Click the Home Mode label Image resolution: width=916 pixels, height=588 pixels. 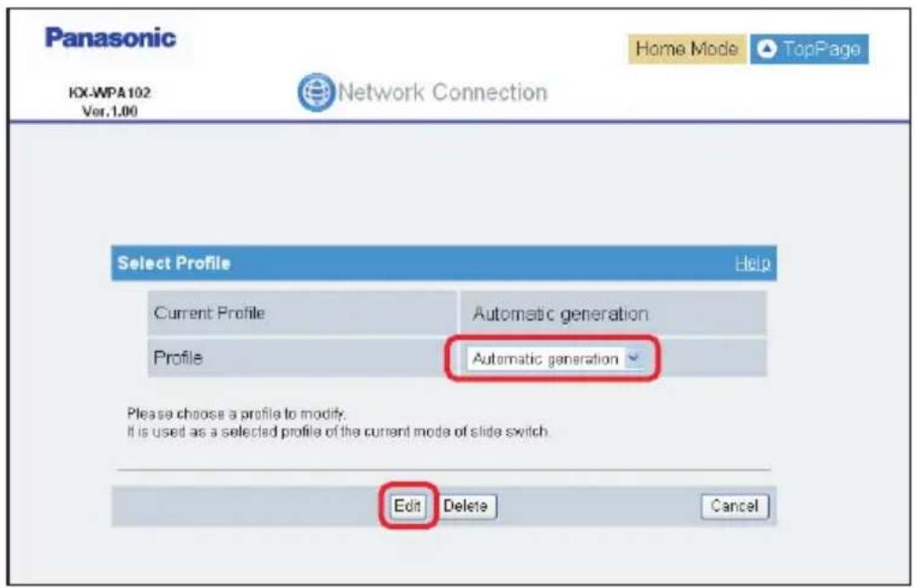[x=687, y=49]
